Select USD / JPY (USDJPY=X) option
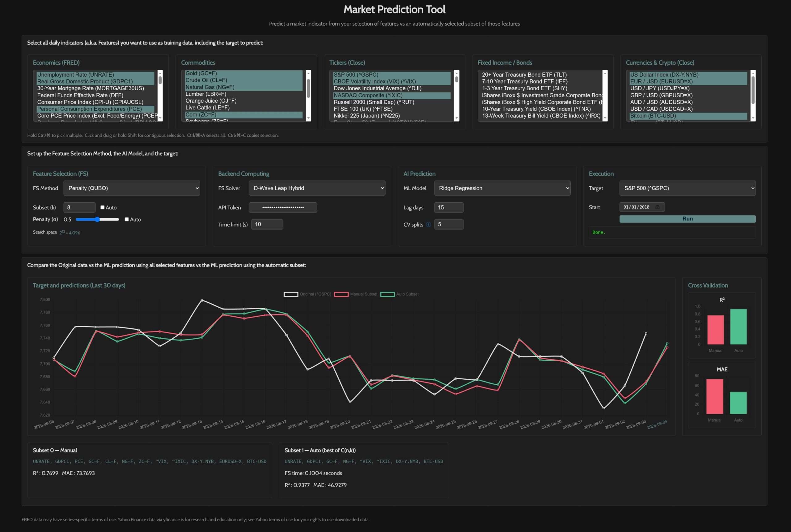 point(688,88)
